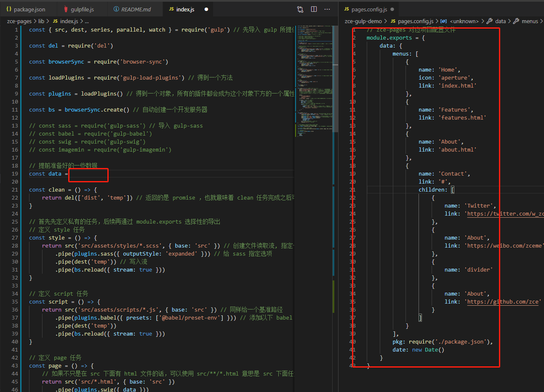
Task: Select the index.js editor tab
Action: (x=188, y=9)
